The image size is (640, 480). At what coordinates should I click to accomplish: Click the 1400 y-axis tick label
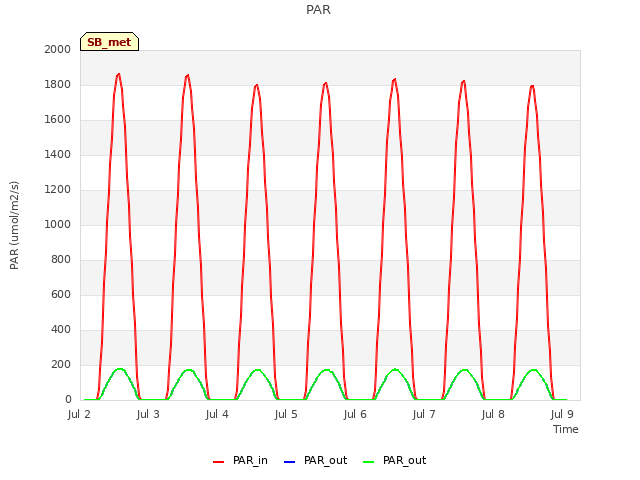58,154
